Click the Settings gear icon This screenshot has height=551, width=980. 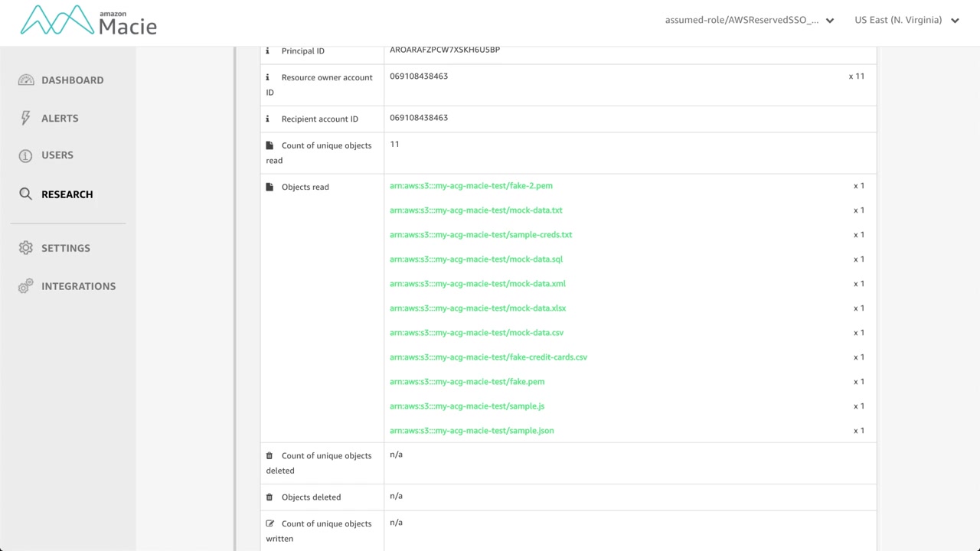(26, 248)
